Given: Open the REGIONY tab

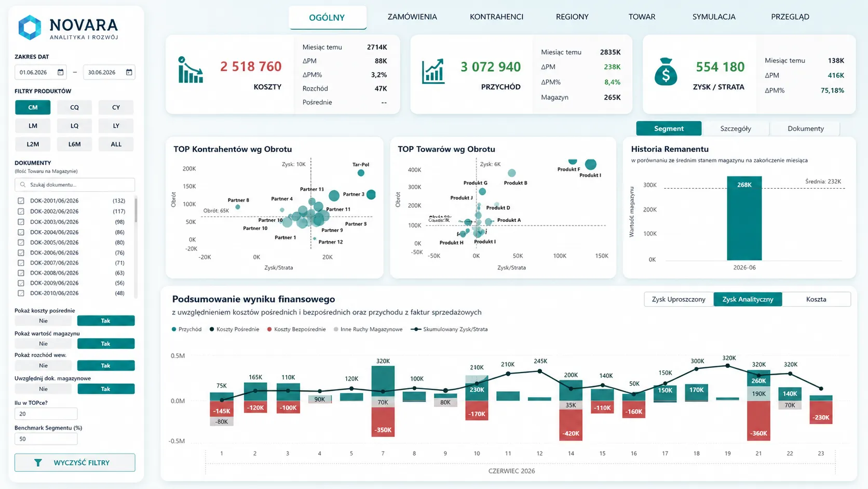Looking at the screenshot, I should (572, 17).
